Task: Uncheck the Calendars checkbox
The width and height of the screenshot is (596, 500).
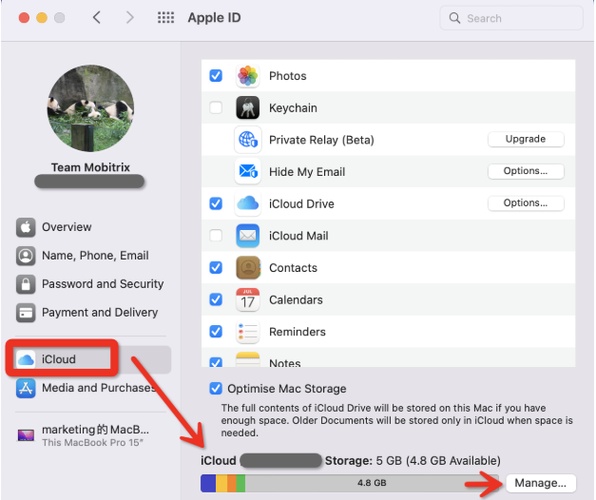Action: 216,300
